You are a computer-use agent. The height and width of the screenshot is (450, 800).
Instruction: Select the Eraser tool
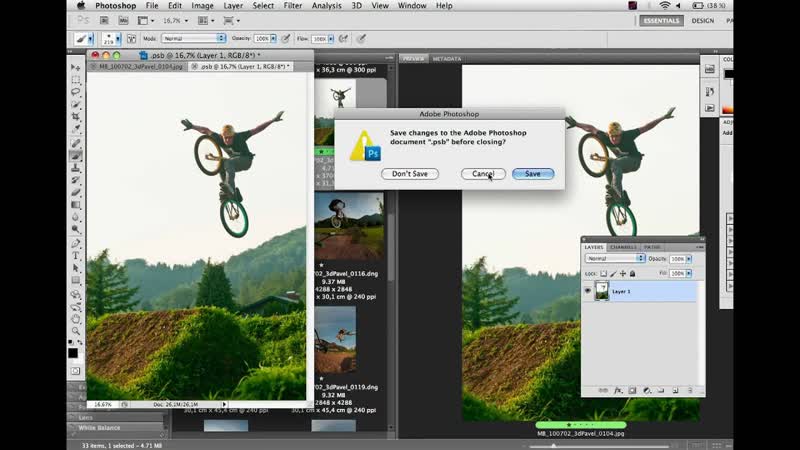point(76,193)
